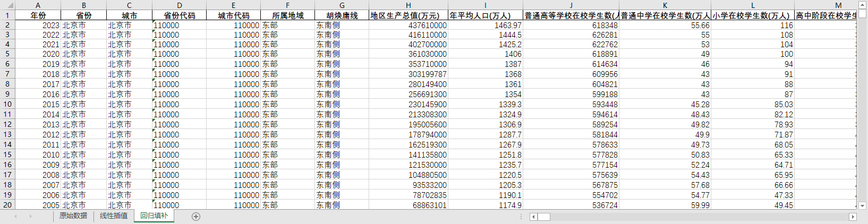This screenshot has height=224, width=868.
Task: Click the 所属地域 header cell
Action: click(x=287, y=15)
